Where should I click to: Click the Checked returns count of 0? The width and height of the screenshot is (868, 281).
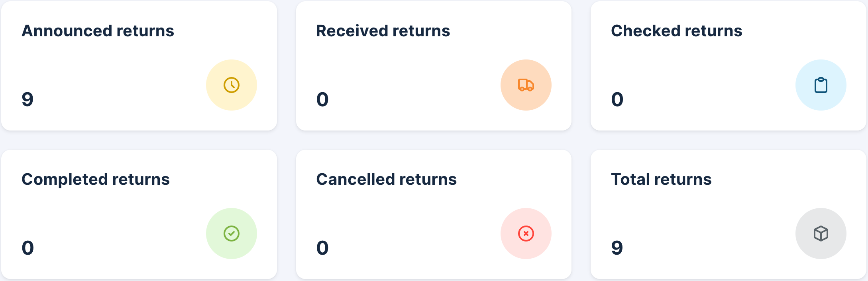pos(617,99)
